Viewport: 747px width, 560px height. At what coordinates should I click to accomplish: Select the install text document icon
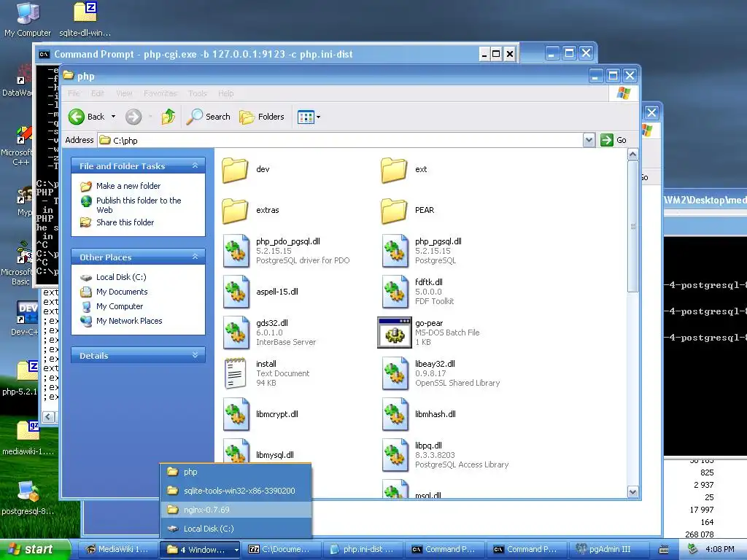[236, 374]
